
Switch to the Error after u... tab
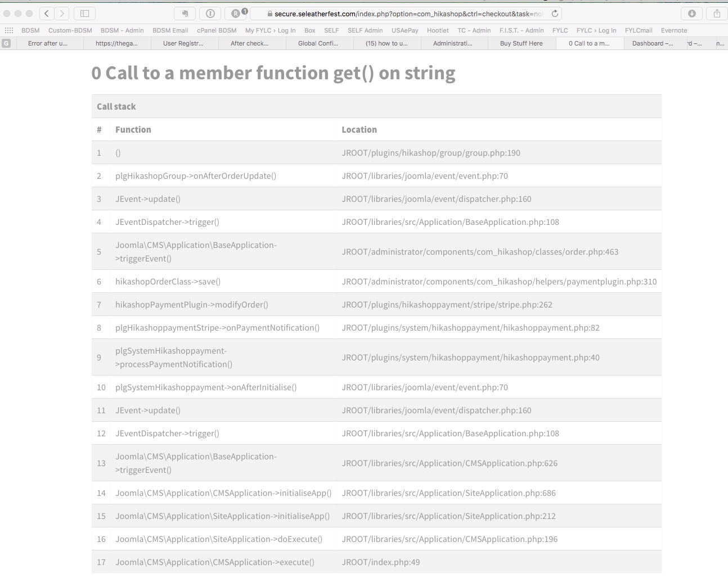click(x=48, y=43)
